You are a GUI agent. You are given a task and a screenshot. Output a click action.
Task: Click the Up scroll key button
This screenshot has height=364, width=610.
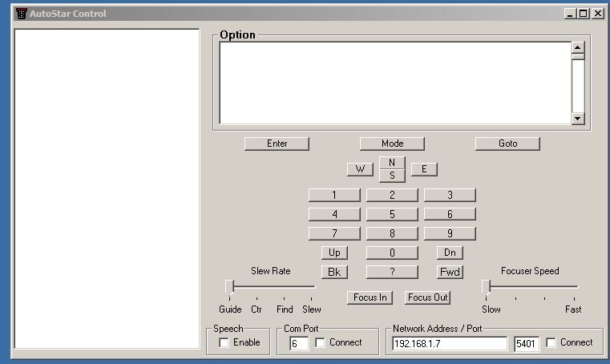(x=334, y=253)
